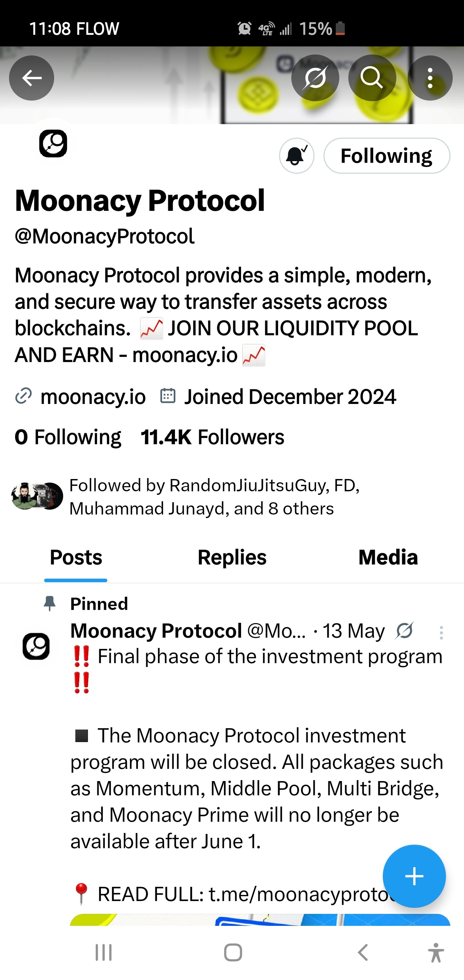This screenshot has width=464, height=980.
Task: Tap the Grok icon in header
Action: pos(315,78)
